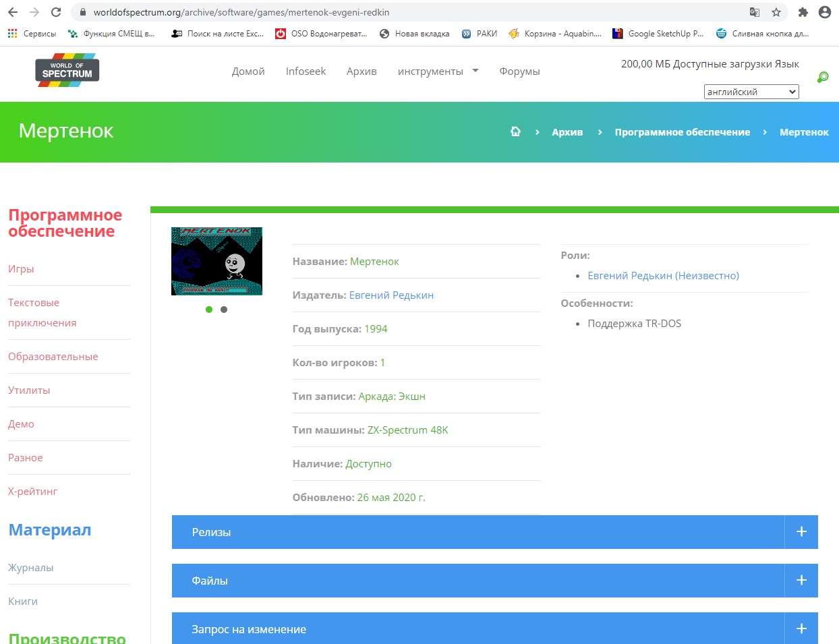839x644 pixels.
Task: Expand the Файлы section
Action: coord(495,581)
